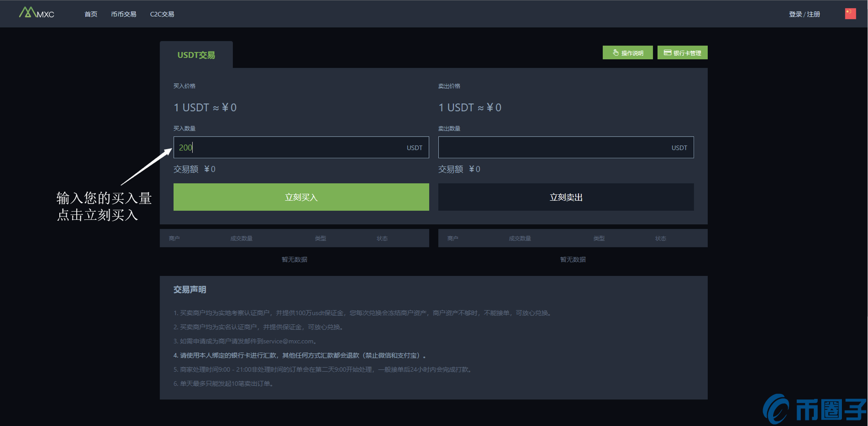Viewport: 868px width, 426px height.
Task: Click the 币圈子 watermark logo
Action: 814,409
